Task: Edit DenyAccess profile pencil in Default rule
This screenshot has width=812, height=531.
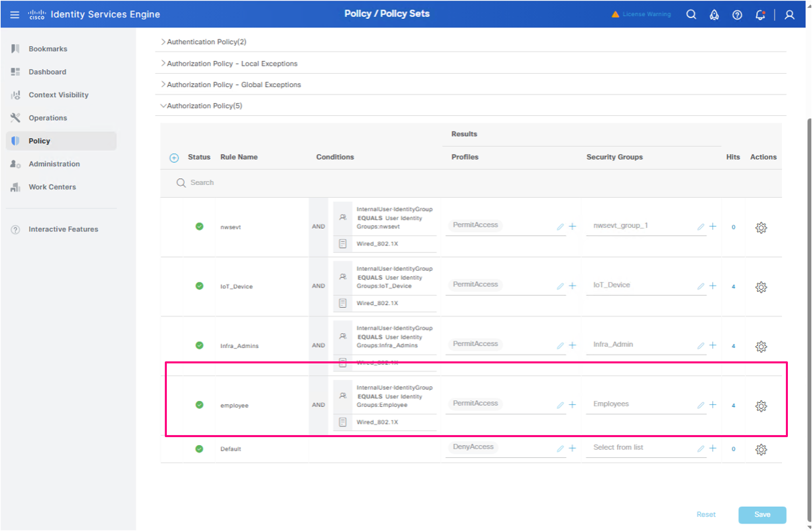Action: click(x=560, y=449)
